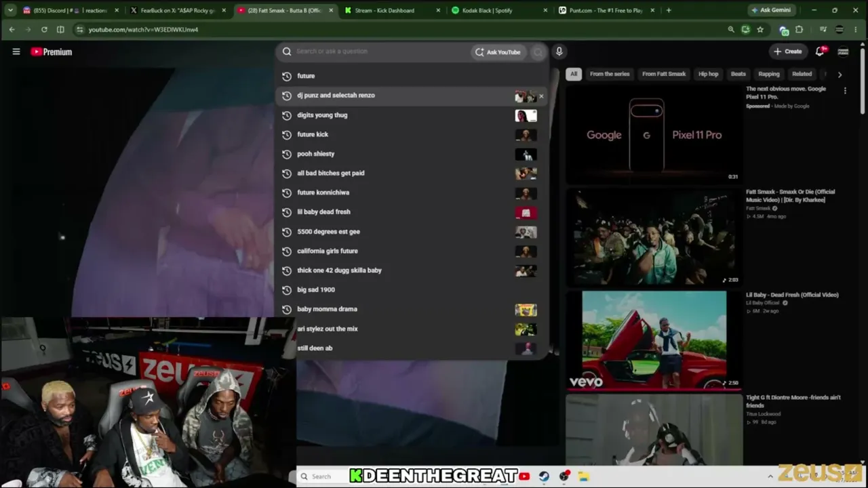
Task: Select 'From Fatt Smaxk' filter chip
Action: coord(664,74)
